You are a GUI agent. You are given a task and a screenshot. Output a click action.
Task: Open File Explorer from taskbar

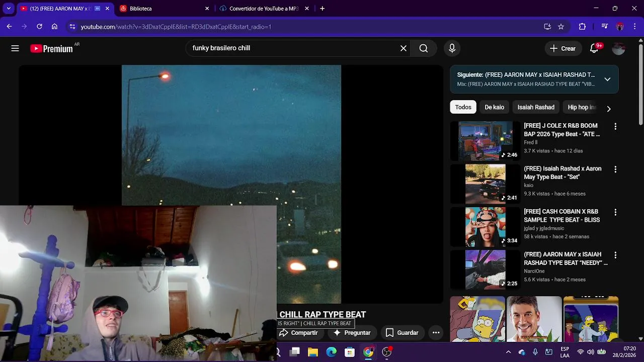click(x=313, y=352)
